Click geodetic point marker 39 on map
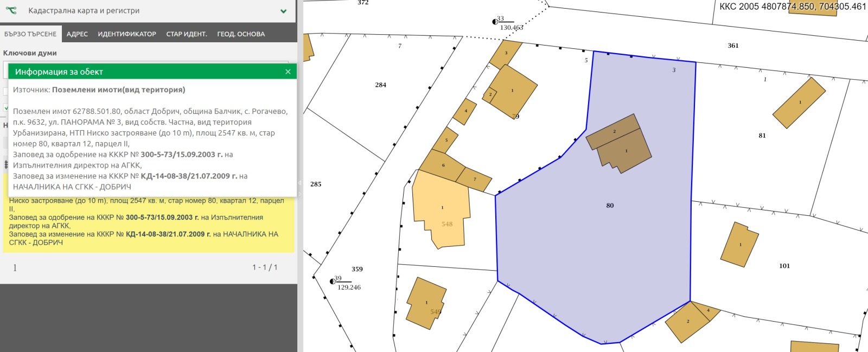Image resolution: width=868 pixels, height=352 pixels. point(333,281)
